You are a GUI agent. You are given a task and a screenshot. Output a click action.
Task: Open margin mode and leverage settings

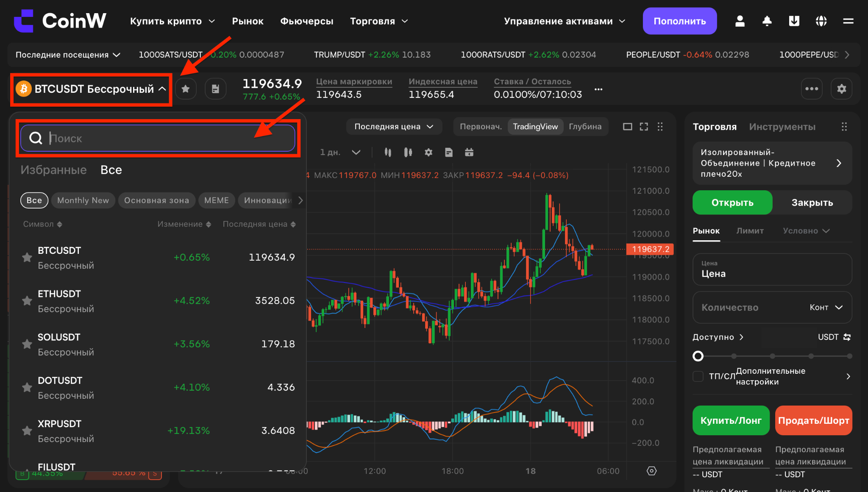click(x=772, y=163)
